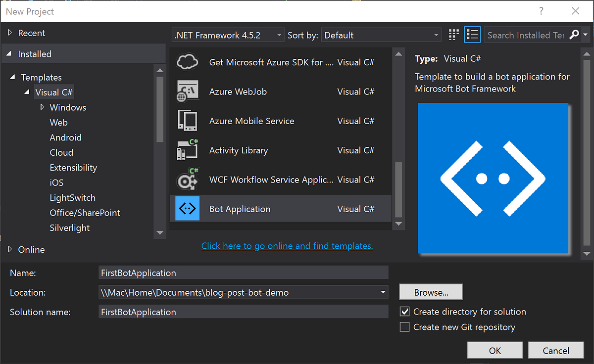Expand the Windows templates node
The image size is (594, 364).
click(42, 107)
